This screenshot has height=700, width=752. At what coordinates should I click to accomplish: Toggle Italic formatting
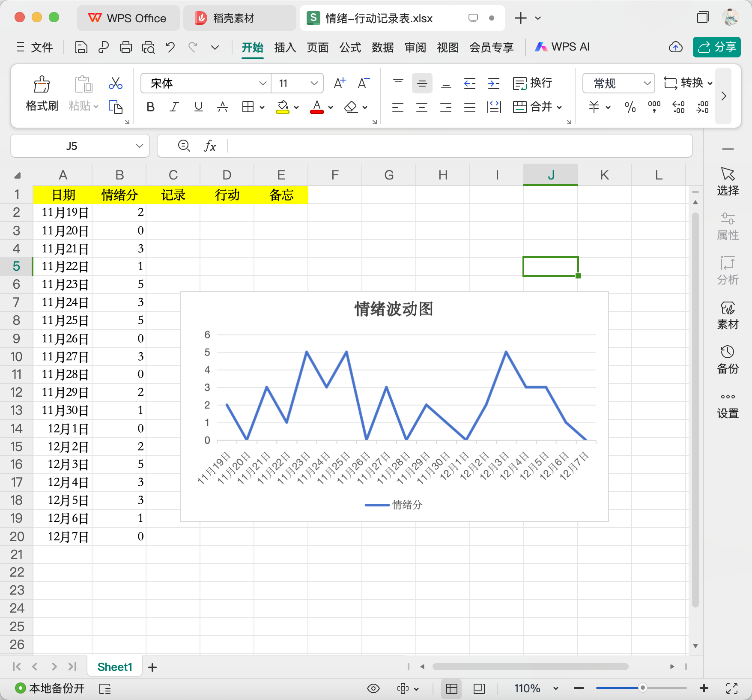coord(174,107)
